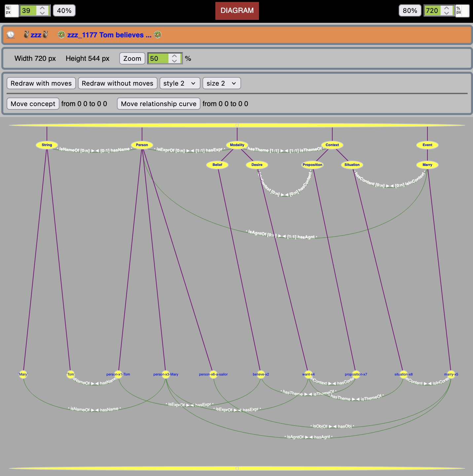Click the wreath icon before zzz_1177
Screen dimensions: 473x476
pos(61,34)
